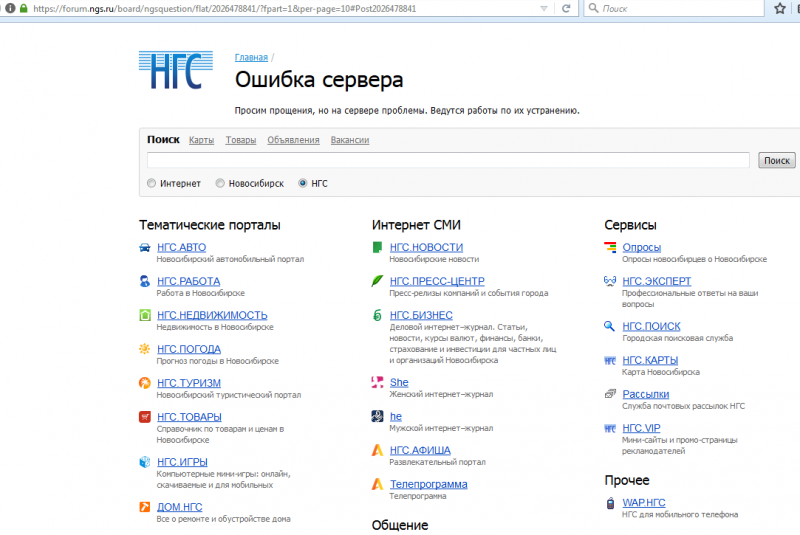Open the НГС.НЕДВИЖИМОСТЬ portal link
Screen dimensions: 800x535
coord(212,315)
